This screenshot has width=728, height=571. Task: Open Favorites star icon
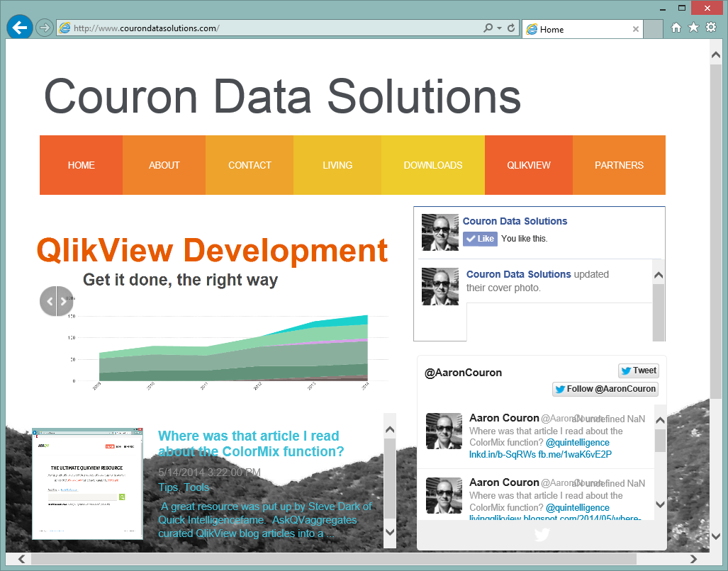pyautogui.click(x=694, y=28)
